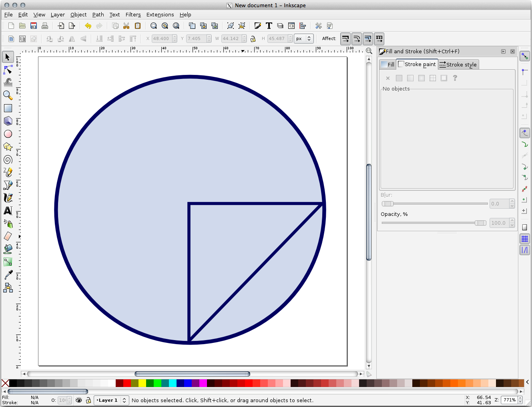Select the Spiral tool
532x407 pixels.
[8, 159]
